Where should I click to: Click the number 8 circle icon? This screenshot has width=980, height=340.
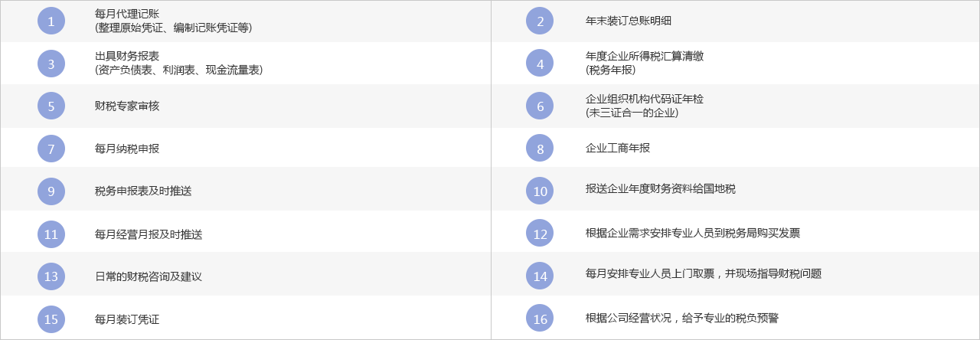[540, 149]
